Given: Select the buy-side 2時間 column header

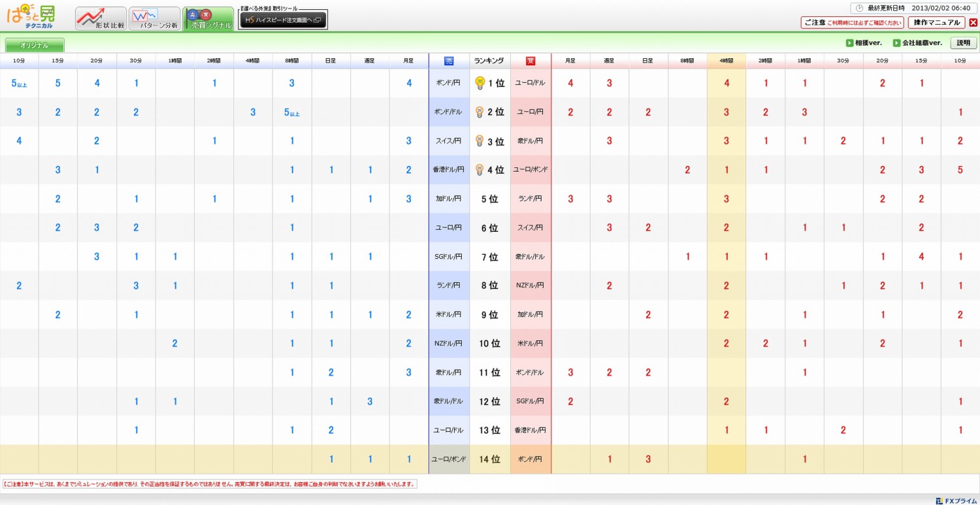Looking at the screenshot, I should tap(766, 61).
